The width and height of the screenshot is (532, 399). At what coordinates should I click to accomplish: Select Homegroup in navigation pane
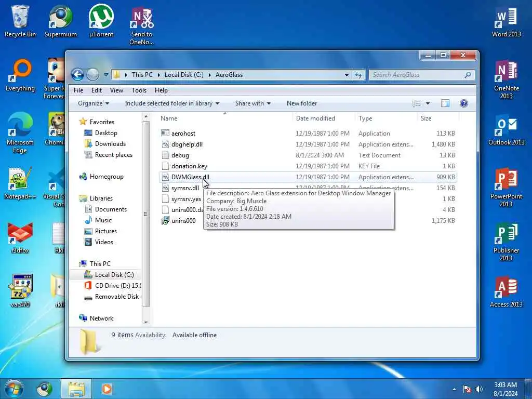101,177
